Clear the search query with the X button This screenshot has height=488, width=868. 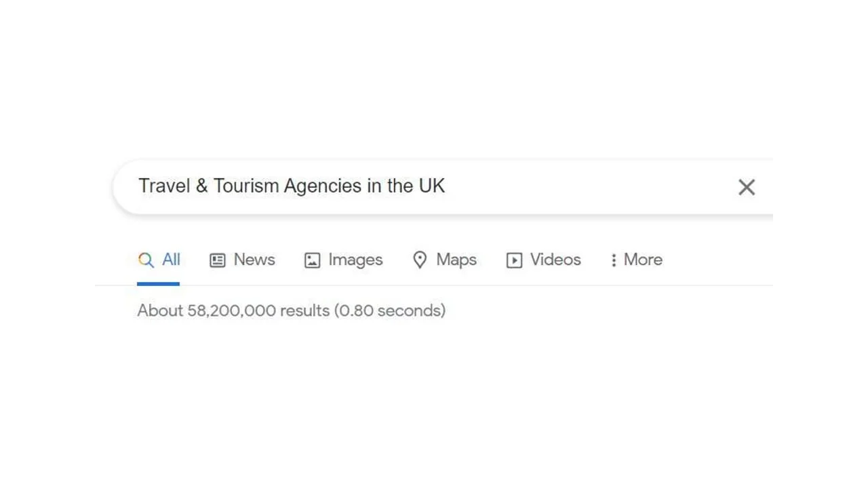tap(747, 187)
